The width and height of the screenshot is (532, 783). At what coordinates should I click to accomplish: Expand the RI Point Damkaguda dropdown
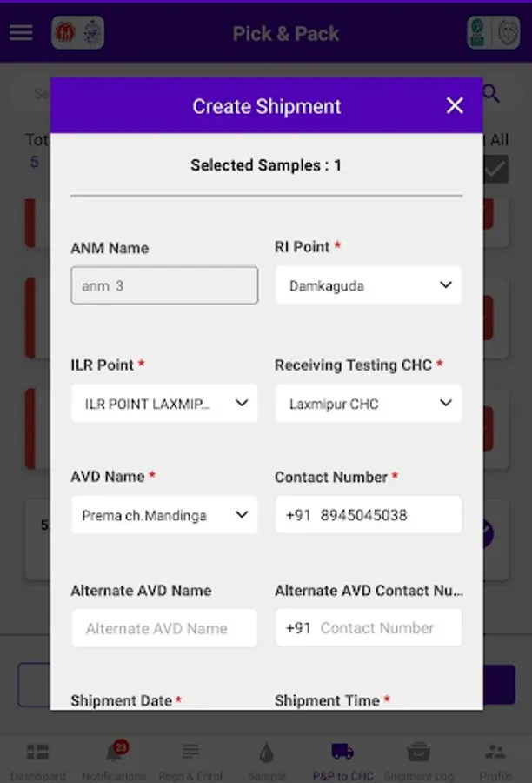pyautogui.click(x=369, y=285)
